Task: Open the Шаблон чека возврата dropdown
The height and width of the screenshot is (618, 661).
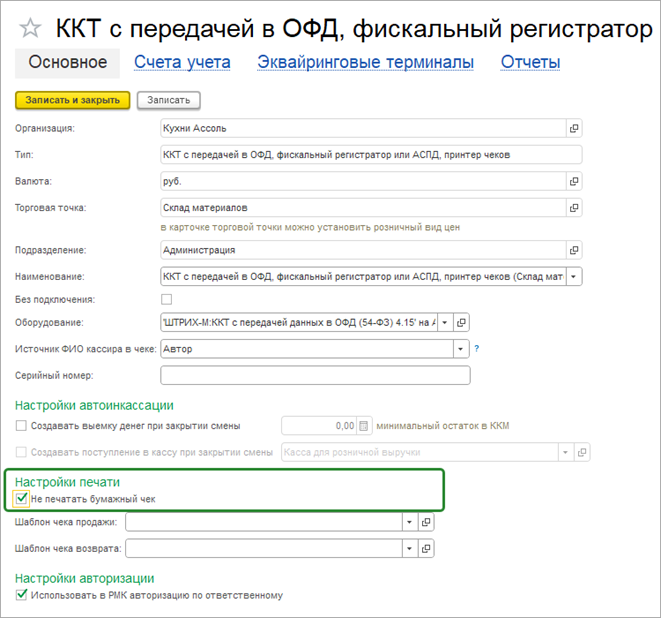Action: click(x=409, y=548)
